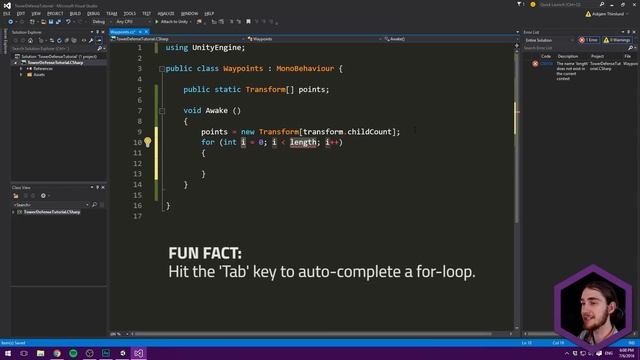Open the VIEW menu
This screenshot has height=360, width=640.
pos(36,13)
